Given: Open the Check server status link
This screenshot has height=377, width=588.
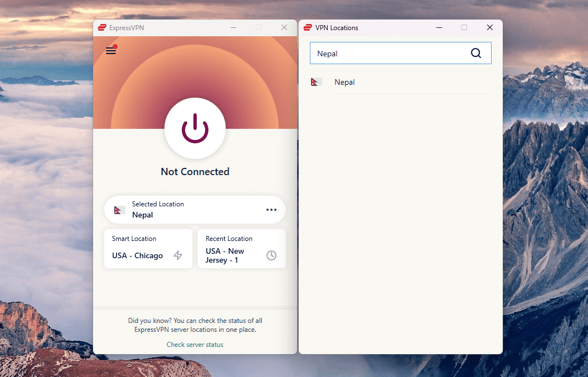Looking at the screenshot, I should pyautogui.click(x=195, y=344).
